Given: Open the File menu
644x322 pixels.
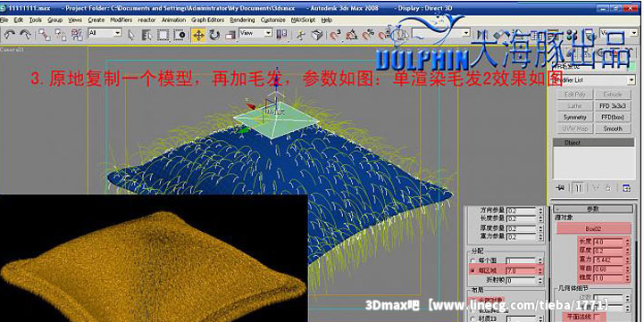Looking at the screenshot, I should point(4,20).
